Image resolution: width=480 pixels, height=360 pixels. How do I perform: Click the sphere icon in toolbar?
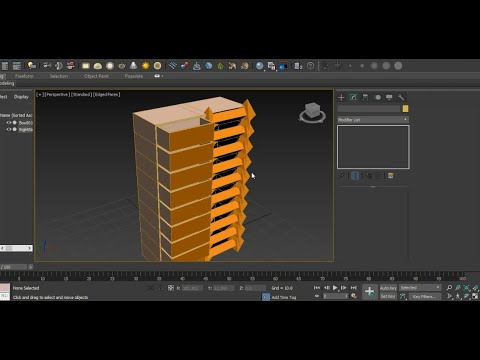pyautogui.click(x=110, y=66)
